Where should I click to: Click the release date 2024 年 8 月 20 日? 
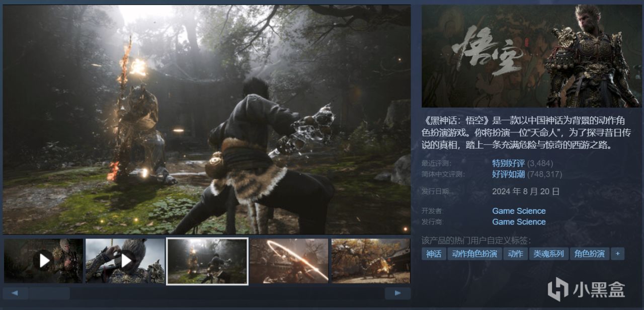click(x=526, y=191)
